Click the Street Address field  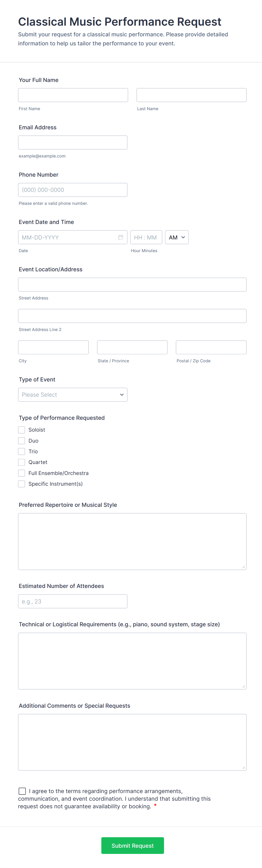[x=132, y=284]
